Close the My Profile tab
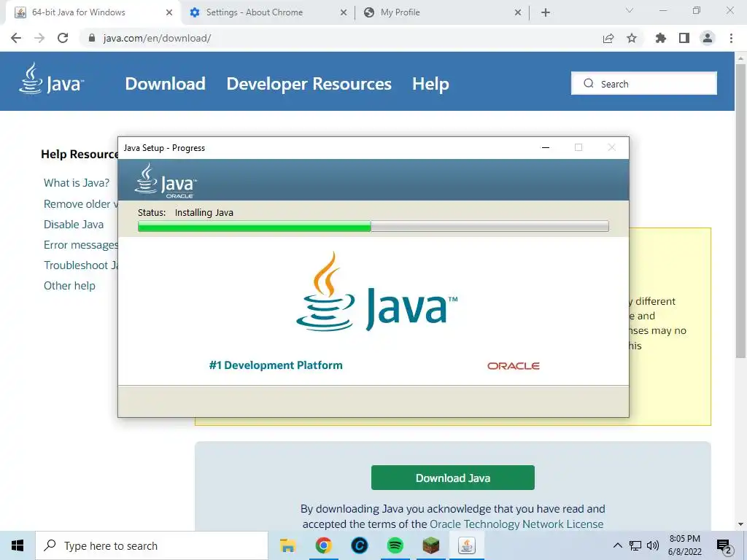Screen dimensions: 747x560 pyautogui.click(x=518, y=12)
